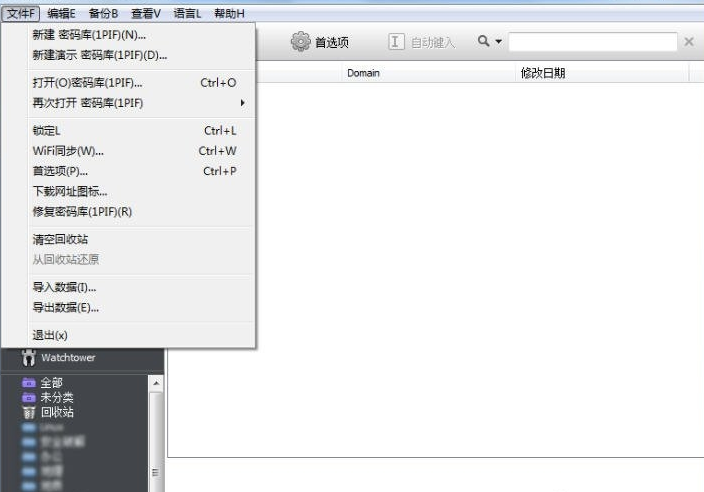Screen dimensions: 704x492
Task: Click the magnifier search icon
Action: [x=483, y=41]
